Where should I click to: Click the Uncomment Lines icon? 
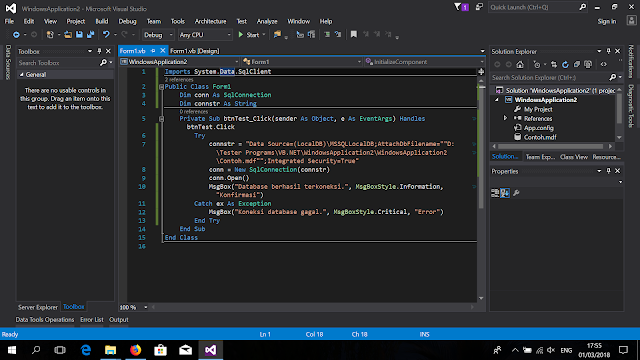click(x=338, y=35)
